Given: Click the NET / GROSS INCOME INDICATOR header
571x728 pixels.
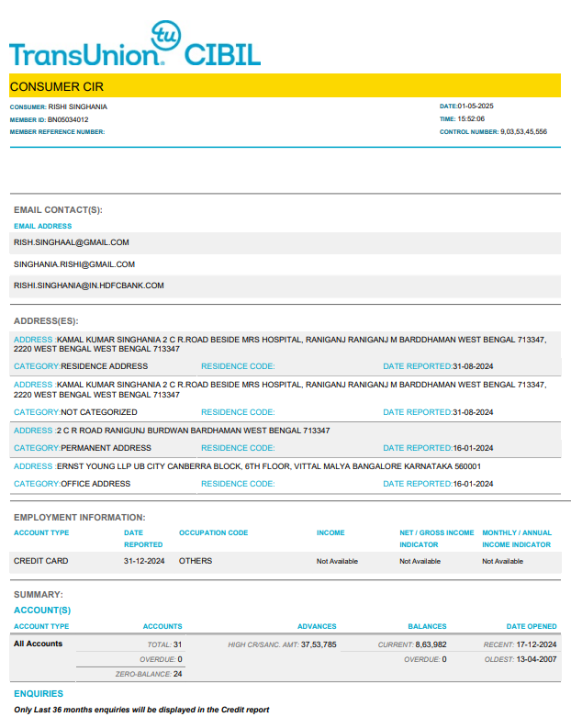Looking at the screenshot, I should point(437,539).
